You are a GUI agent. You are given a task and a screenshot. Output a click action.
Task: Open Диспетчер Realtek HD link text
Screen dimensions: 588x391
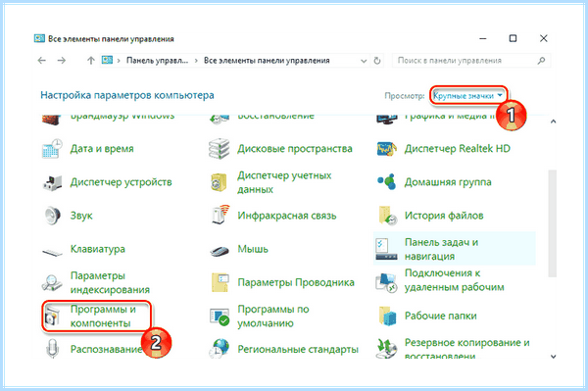[x=458, y=149]
